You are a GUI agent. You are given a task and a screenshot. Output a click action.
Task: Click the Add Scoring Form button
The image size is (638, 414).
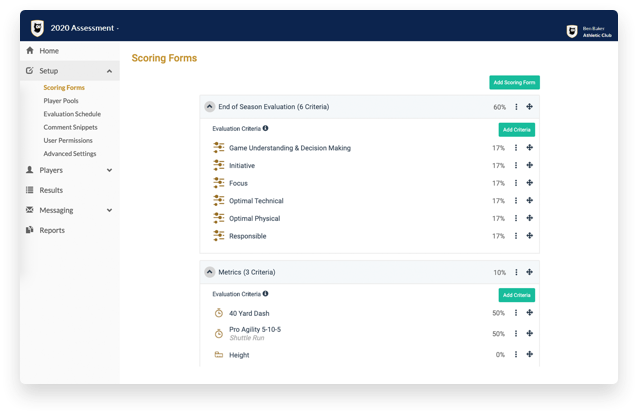coord(514,82)
